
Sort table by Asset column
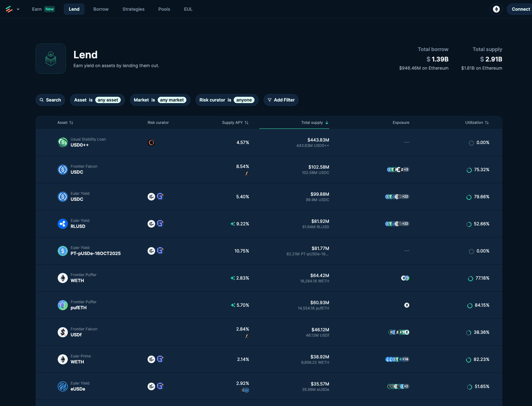point(65,123)
